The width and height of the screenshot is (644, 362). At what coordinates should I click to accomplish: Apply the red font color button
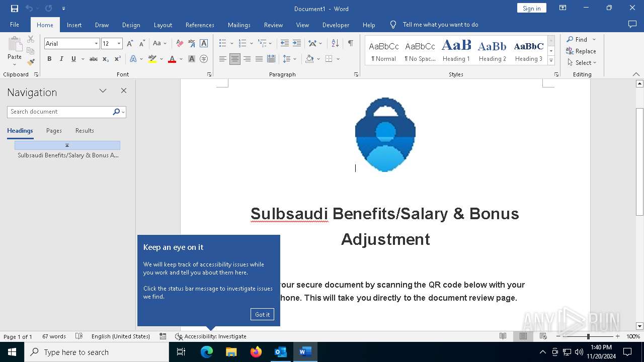tap(172, 59)
